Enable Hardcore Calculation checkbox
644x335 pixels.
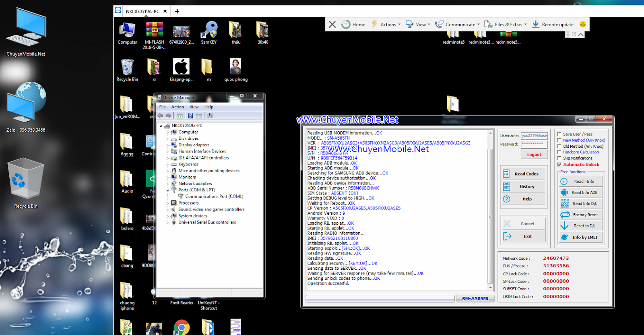click(x=559, y=152)
